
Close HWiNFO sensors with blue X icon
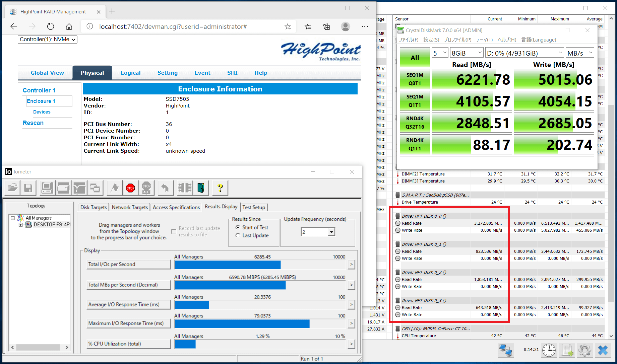603,350
